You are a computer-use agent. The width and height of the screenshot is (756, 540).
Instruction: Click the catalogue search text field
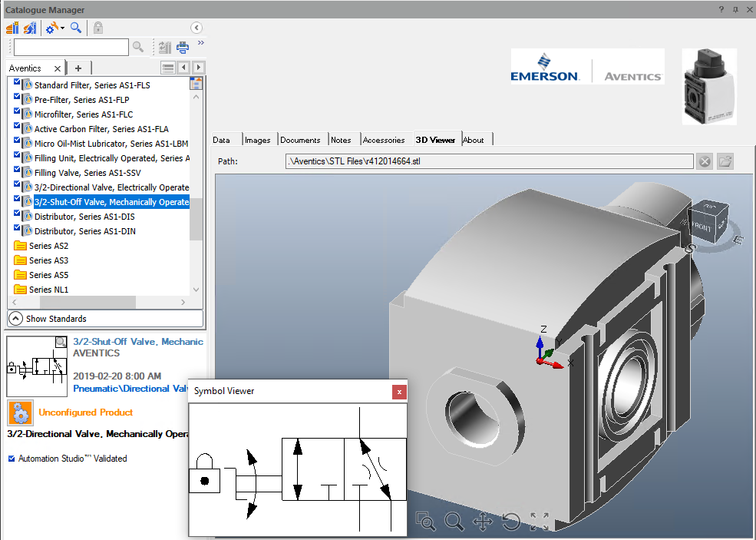71,48
